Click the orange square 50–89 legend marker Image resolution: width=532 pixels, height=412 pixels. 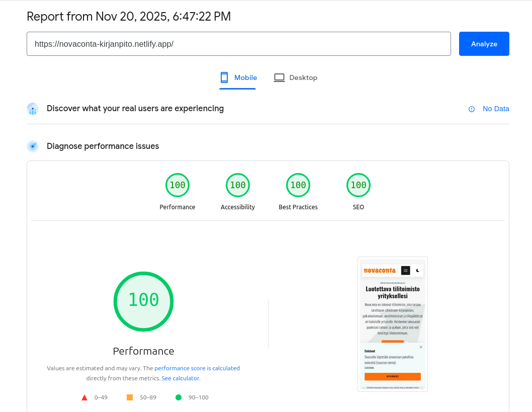(130, 397)
